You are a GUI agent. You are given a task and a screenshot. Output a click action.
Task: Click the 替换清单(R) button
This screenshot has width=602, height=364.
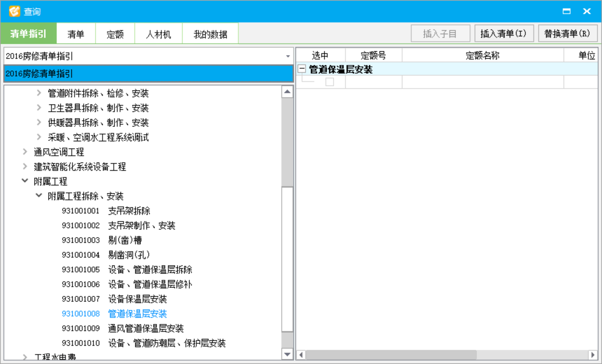point(567,34)
